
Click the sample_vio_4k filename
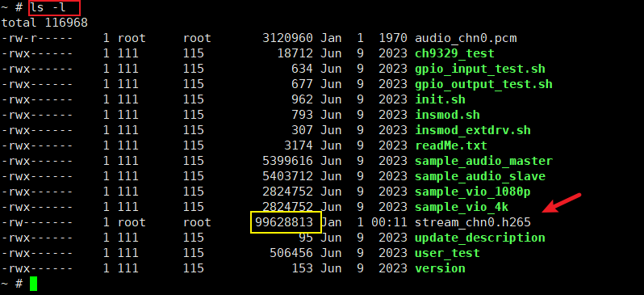click(x=462, y=207)
